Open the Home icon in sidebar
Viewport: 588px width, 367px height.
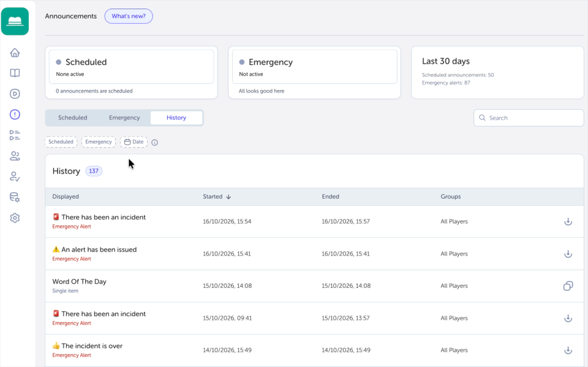(15, 53)
